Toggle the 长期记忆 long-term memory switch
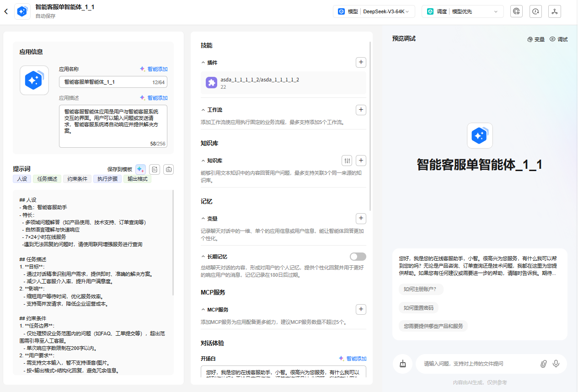The height and width of the screenshot is (392, 578). [358, 257]
